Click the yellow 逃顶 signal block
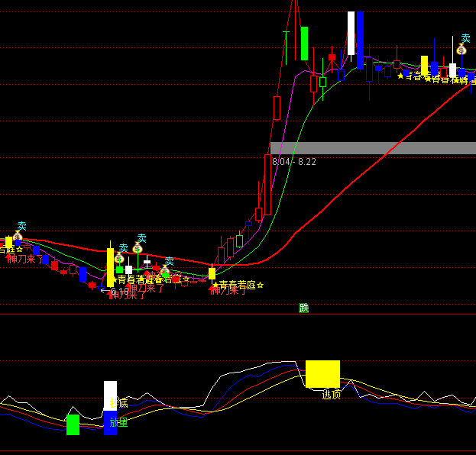Viewport: 476px width, 455px height. pos(322,373)
